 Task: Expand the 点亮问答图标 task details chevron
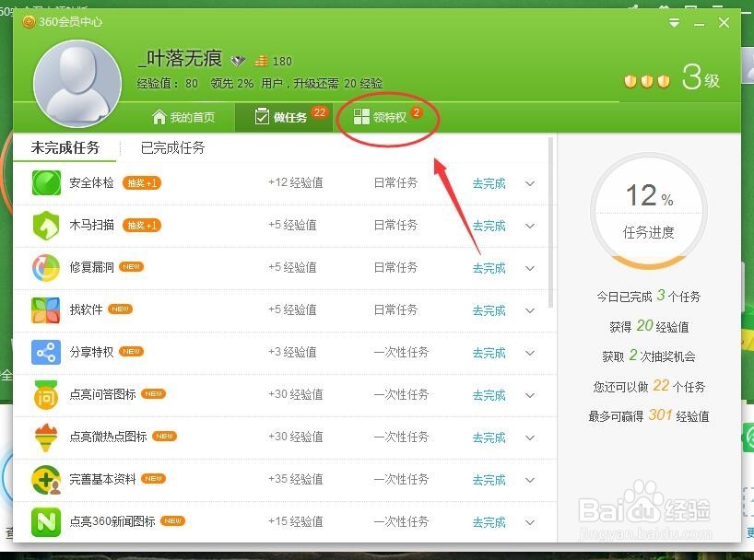[x=530, y=395]
